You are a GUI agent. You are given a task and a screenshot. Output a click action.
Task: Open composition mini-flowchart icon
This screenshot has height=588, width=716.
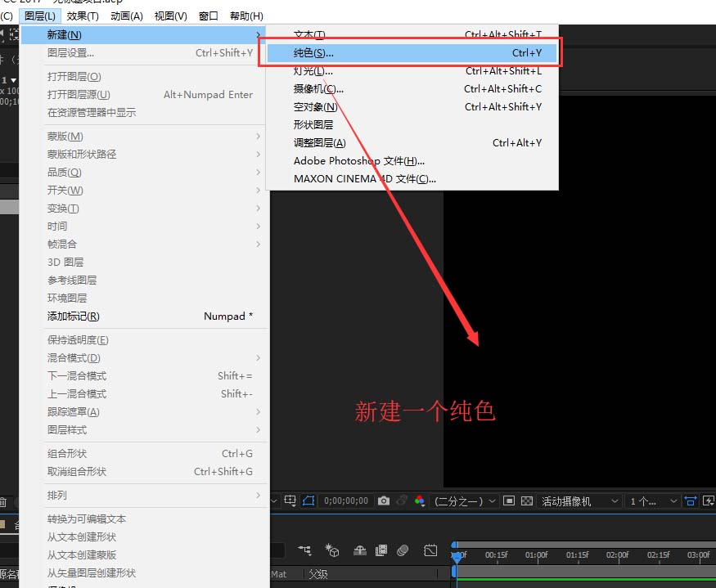304,550
